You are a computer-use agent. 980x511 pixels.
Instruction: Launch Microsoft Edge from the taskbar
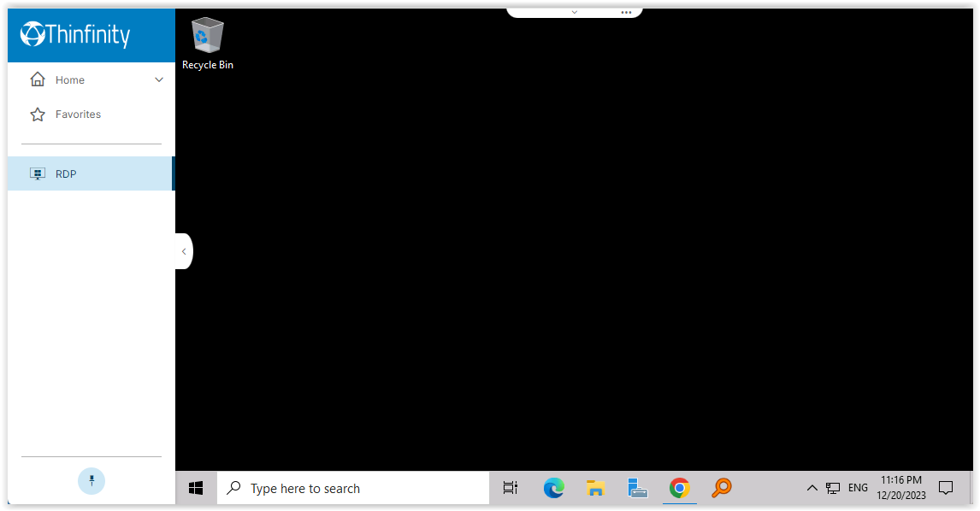(x=553, y=488)
